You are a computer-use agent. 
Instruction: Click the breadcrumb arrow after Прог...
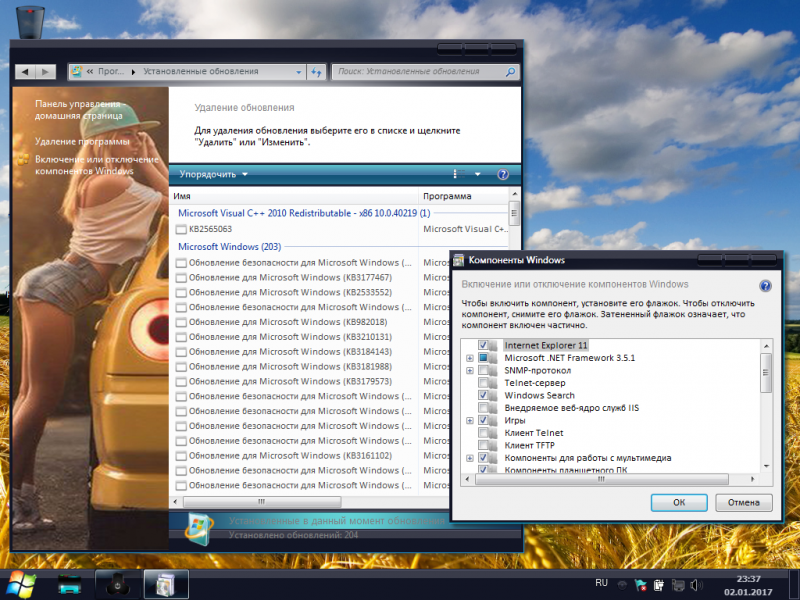134,72
